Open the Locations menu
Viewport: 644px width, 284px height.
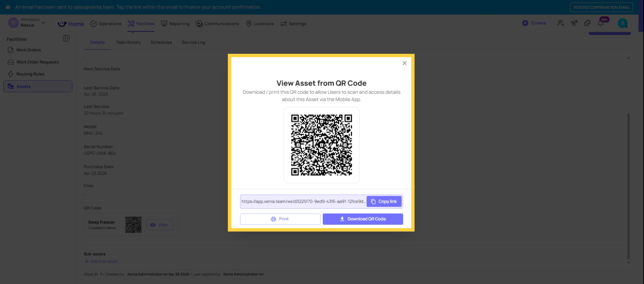click(260, 24)
